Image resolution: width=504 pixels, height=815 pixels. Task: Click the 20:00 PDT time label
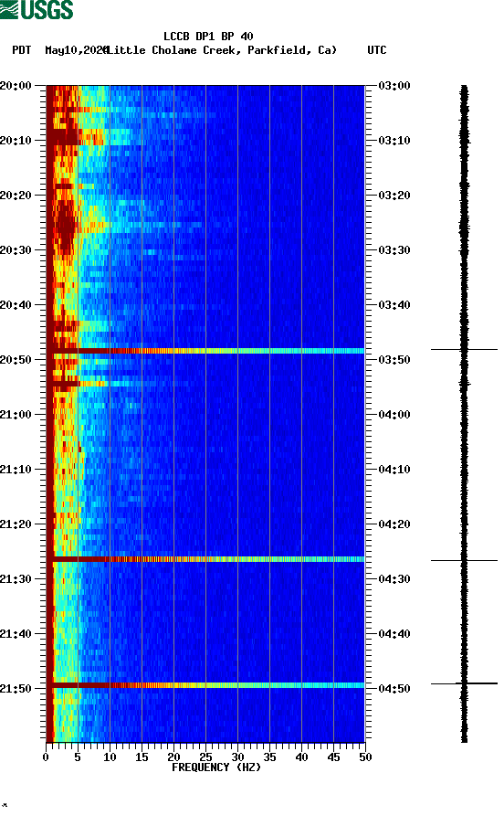16,86
